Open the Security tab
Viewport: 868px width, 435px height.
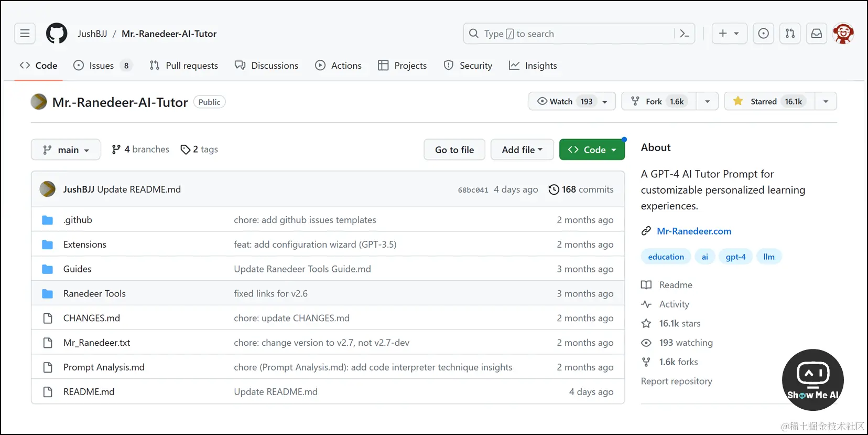[468, 66]
